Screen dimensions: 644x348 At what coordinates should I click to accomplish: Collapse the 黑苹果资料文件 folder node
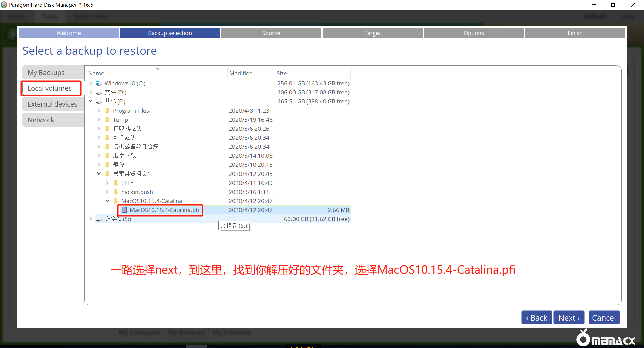click(99, 173)
